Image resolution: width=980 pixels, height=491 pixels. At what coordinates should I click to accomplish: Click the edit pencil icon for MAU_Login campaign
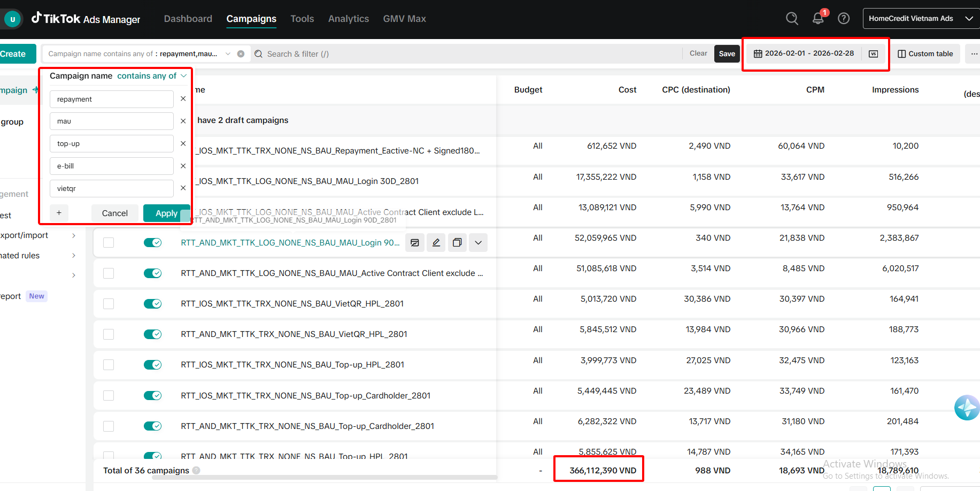point(436,243)
